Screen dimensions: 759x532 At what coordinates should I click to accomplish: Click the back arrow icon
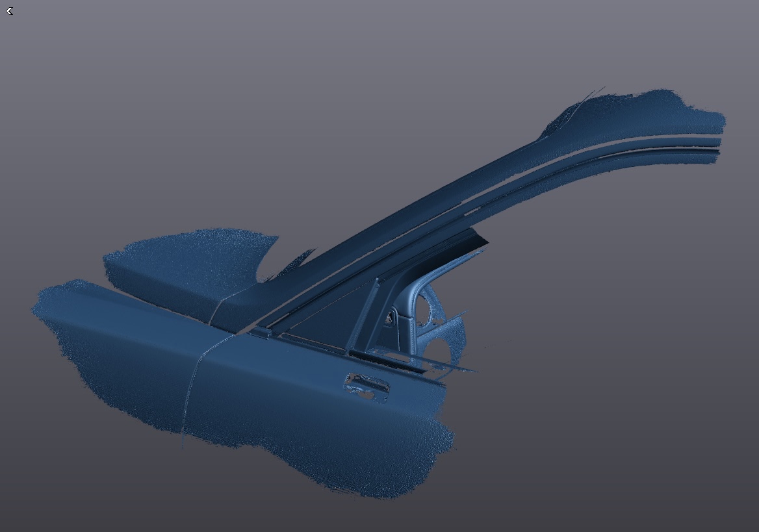click(9, 11)
